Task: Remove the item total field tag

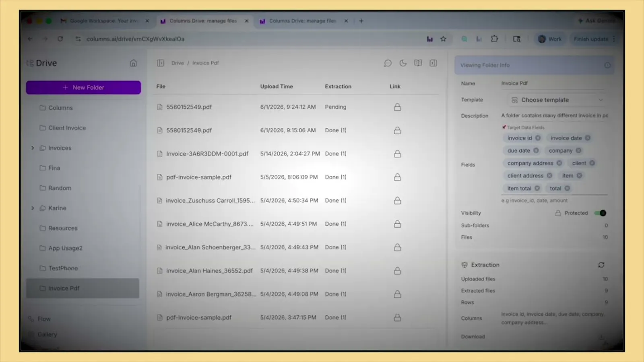Action: click(x=537, y=188)
